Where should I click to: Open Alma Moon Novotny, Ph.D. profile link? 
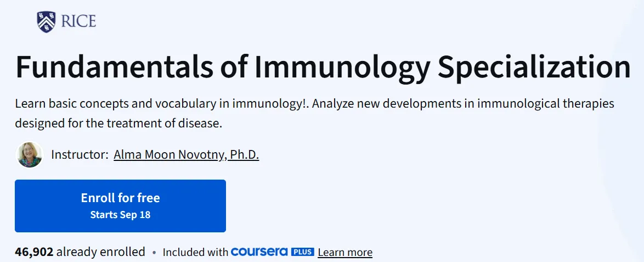click(186, 155)
